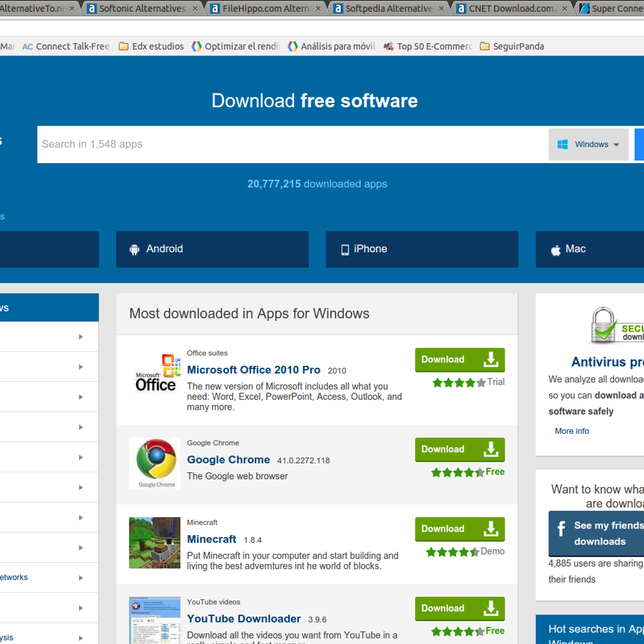
Task: Click the 20,777,215 downloaded apps link
Action: 317,184
